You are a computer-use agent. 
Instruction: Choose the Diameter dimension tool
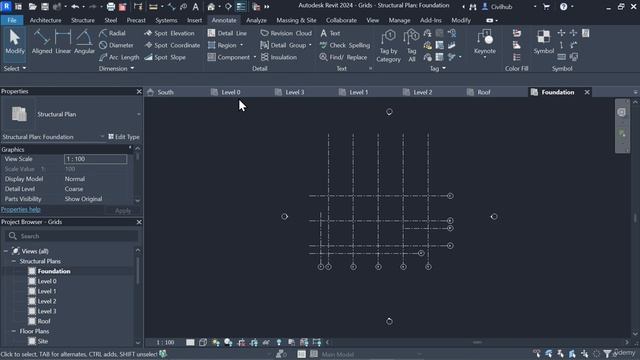[x=116, y=45]
